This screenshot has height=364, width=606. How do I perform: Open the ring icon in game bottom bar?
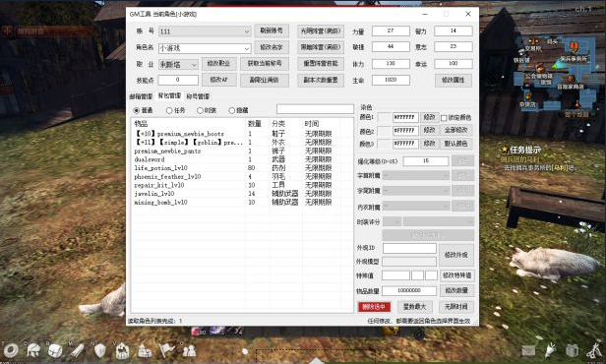pos(11,351)
